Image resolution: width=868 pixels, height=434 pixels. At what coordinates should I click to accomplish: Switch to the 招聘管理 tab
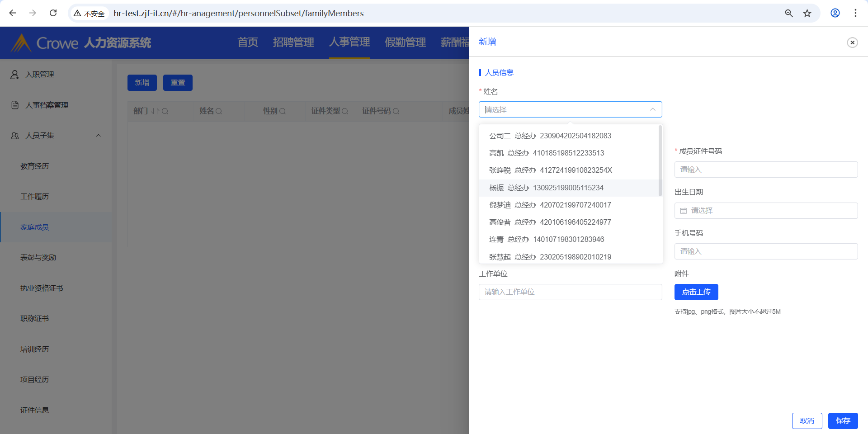point(293,42)
